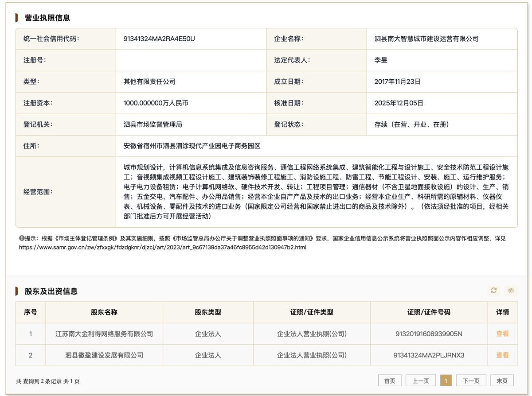Select credit code 91341324MA2RA4E50U
Screen dimensions: 532x396
point(159,39)
